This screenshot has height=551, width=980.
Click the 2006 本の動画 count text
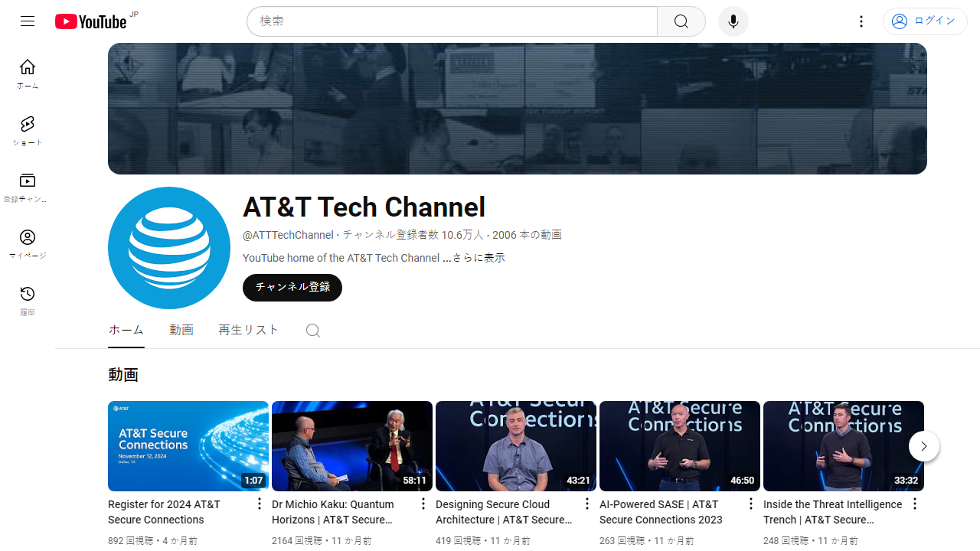[x=528, y=235]
